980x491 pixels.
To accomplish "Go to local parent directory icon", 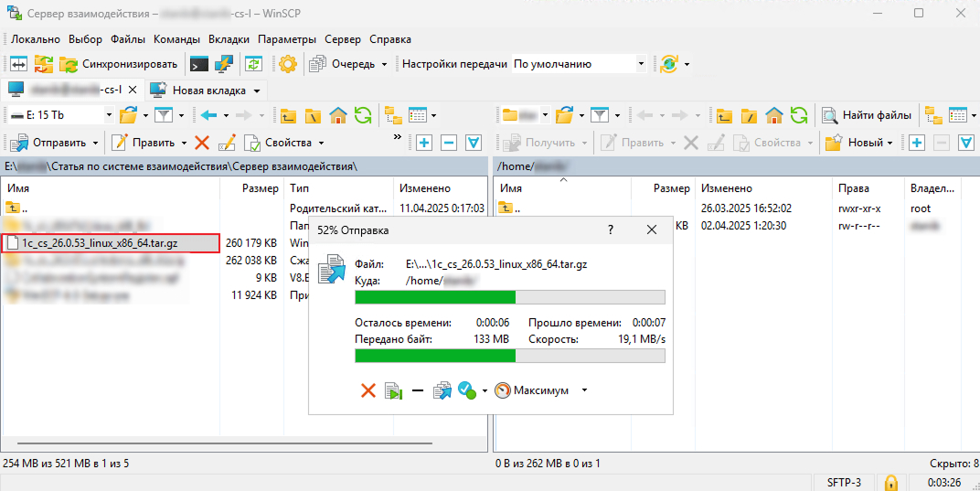I will tap(287, 115).
